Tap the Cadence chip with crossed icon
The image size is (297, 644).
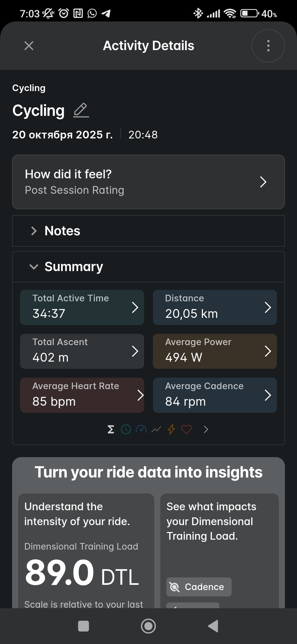pos(199,587)
